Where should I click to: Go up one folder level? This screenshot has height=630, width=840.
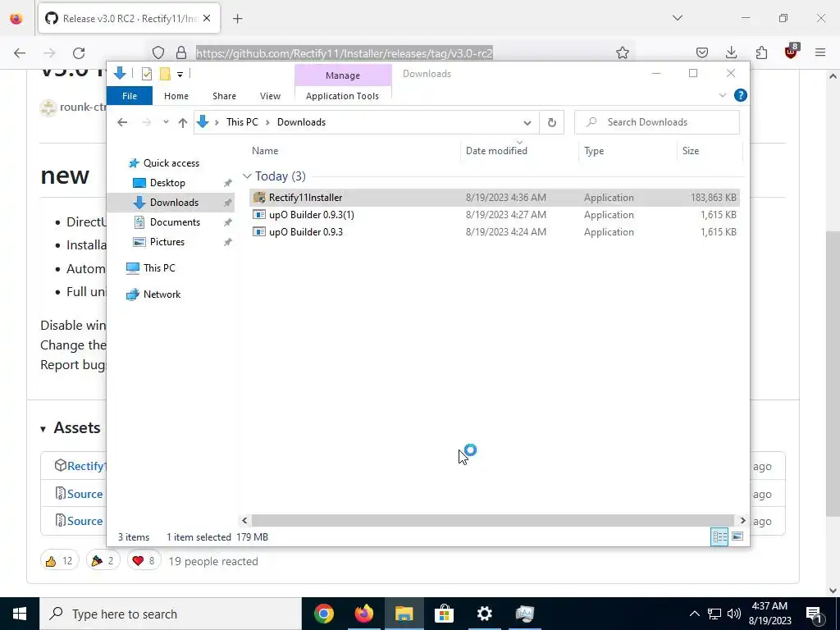[x=183, y=123]
